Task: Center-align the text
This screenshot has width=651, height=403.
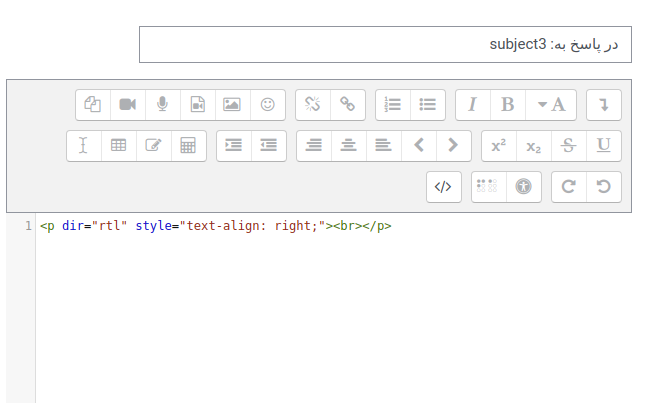Action: (349, 146)
